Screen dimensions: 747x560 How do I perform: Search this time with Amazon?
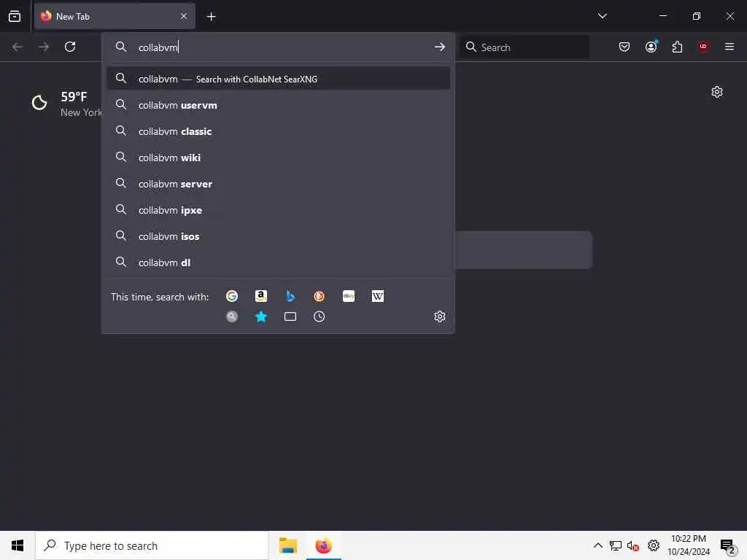[x=261, y=296]
